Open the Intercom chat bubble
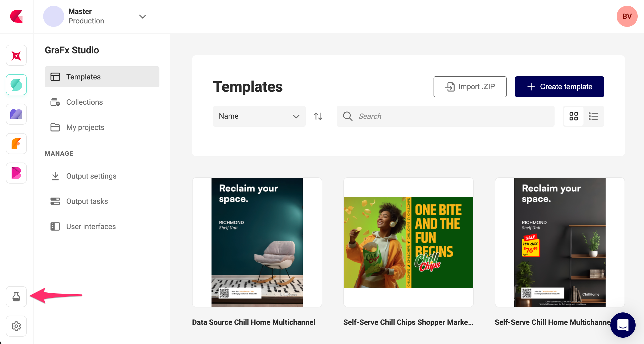644x344 pixels. 622,325
